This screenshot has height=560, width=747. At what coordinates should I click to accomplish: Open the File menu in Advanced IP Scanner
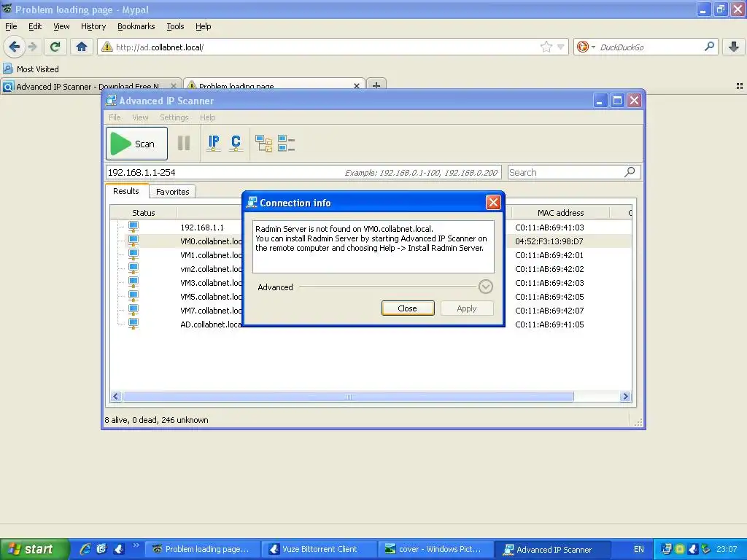(x=115, y=117)
